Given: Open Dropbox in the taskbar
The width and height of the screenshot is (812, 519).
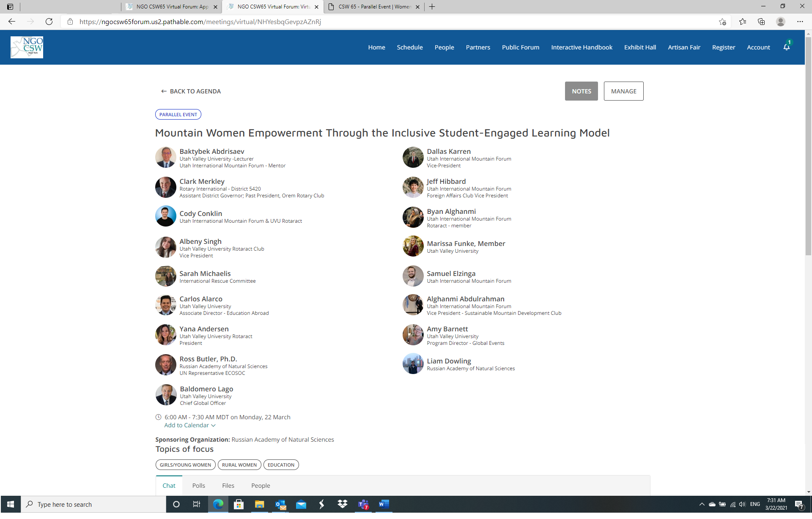Looking at the screenshot, I should point(342,504).
